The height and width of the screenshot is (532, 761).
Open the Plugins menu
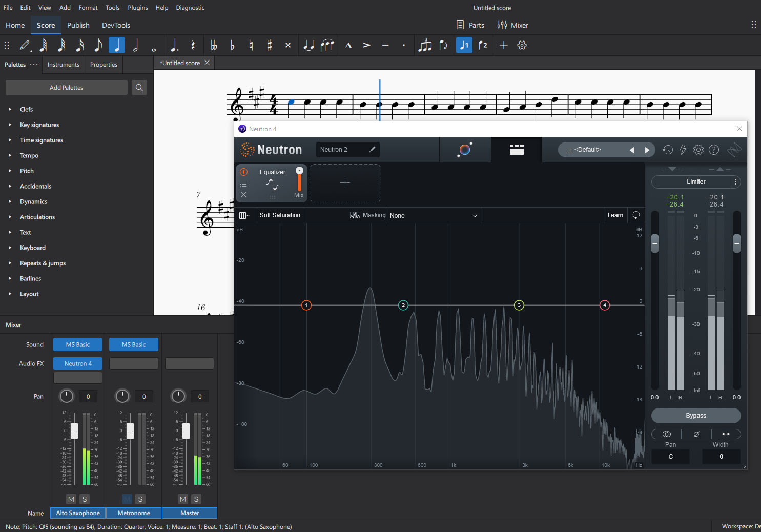click(137, 7)
